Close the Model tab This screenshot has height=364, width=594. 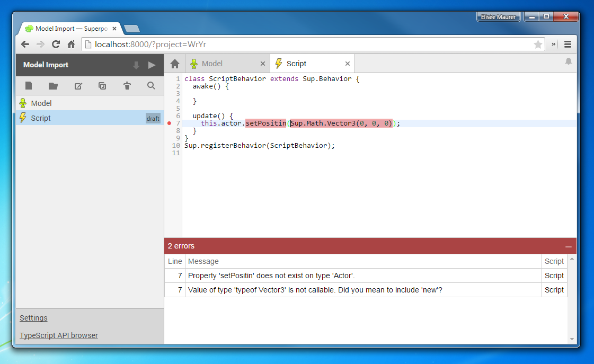coord(262,64)
